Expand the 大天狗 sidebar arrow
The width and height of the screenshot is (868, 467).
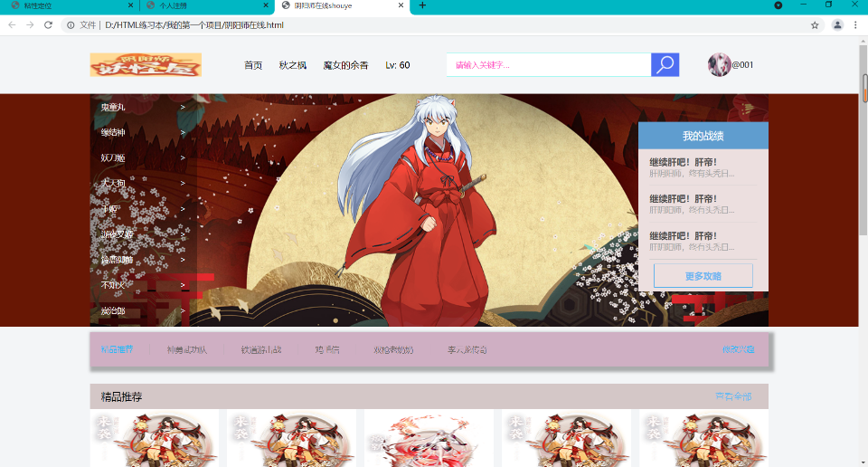point(183,184)
